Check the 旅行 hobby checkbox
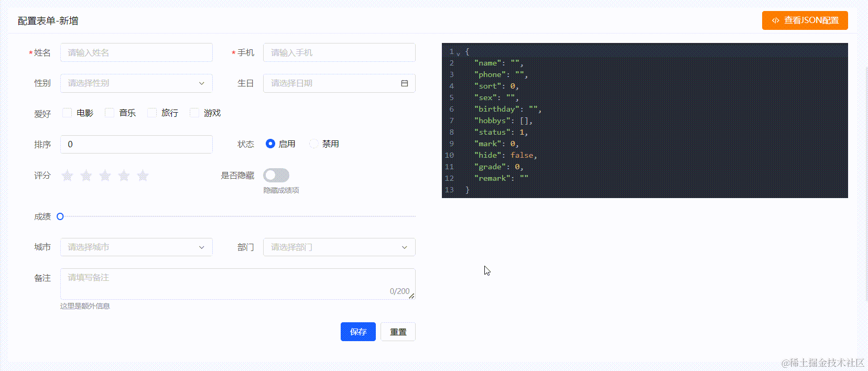Screen dimensions: 868x371 click(152, 113)
